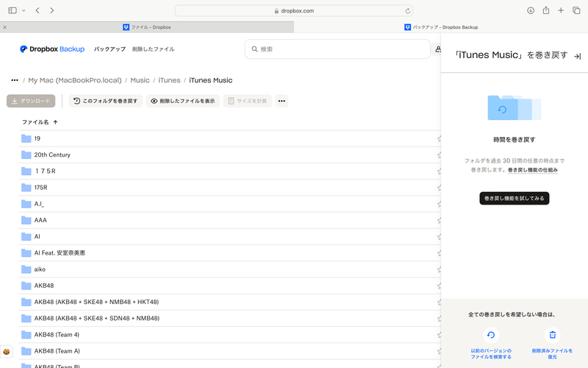Click 巻き戻し機能を試してみる button
The image size is (588, 368).
click(514, 198)
